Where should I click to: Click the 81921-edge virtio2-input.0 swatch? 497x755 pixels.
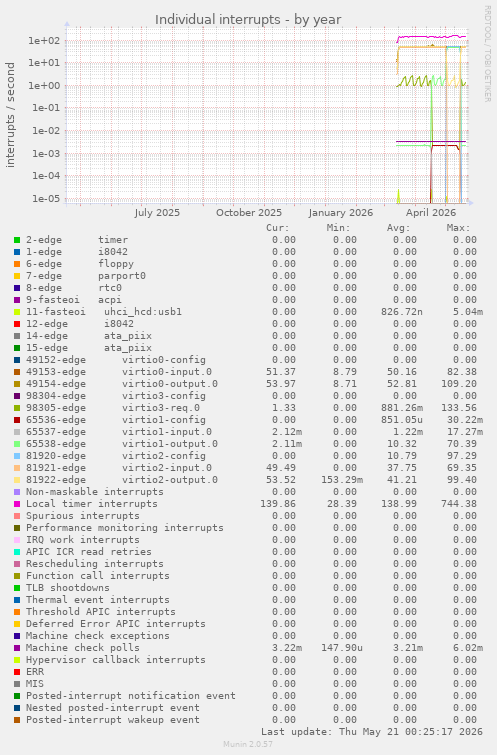pos(17,468)
